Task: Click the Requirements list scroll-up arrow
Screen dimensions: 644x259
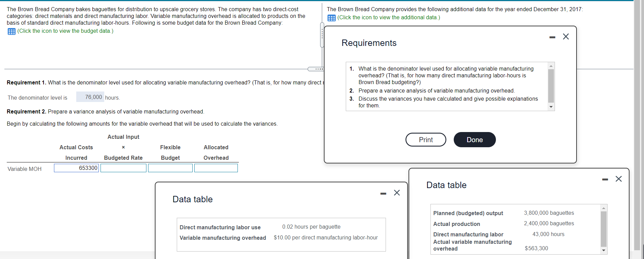Action: (551, 66)
